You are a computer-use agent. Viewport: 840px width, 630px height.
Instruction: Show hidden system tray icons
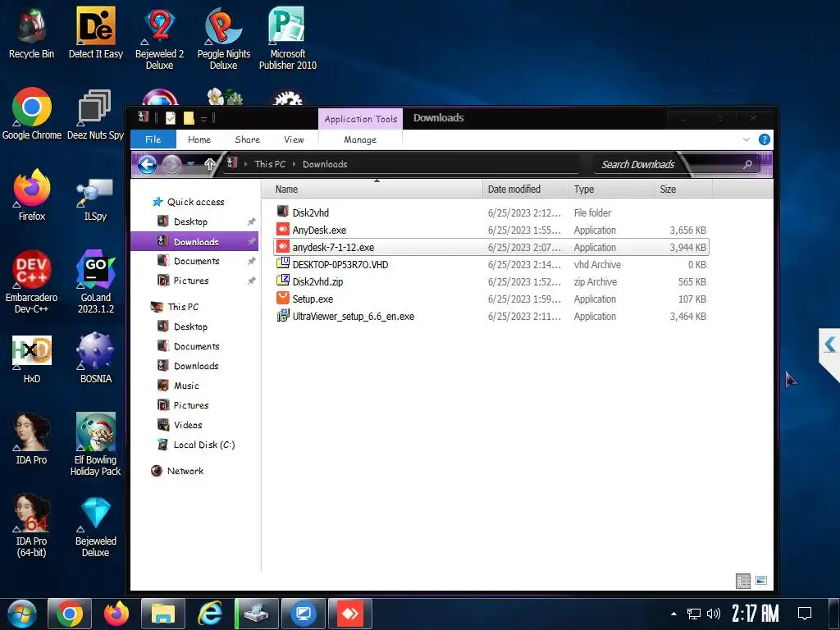coord(673,614)
